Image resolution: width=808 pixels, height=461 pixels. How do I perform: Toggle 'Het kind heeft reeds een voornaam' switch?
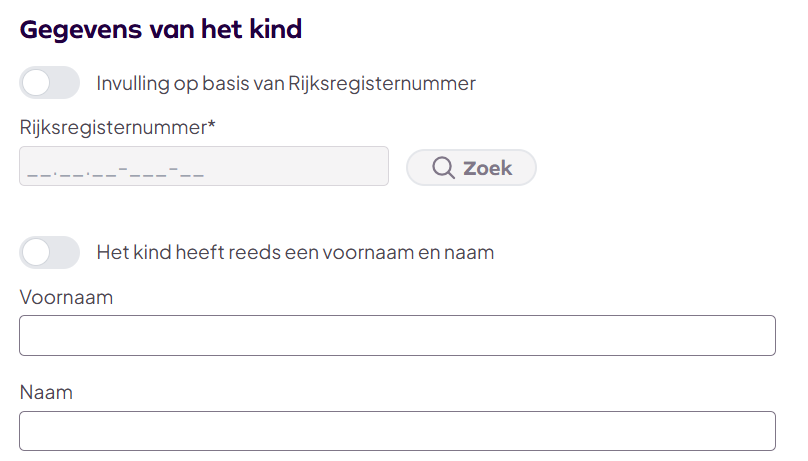click(x=49, y=253)
